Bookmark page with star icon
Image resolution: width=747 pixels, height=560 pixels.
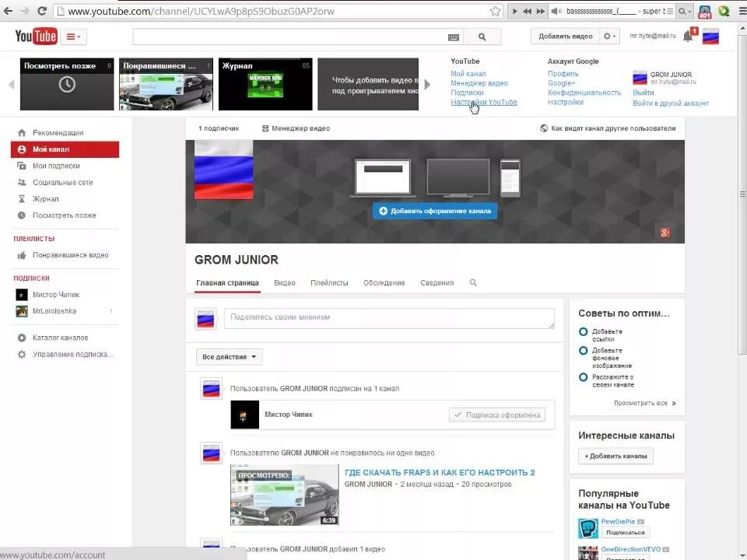496,11
